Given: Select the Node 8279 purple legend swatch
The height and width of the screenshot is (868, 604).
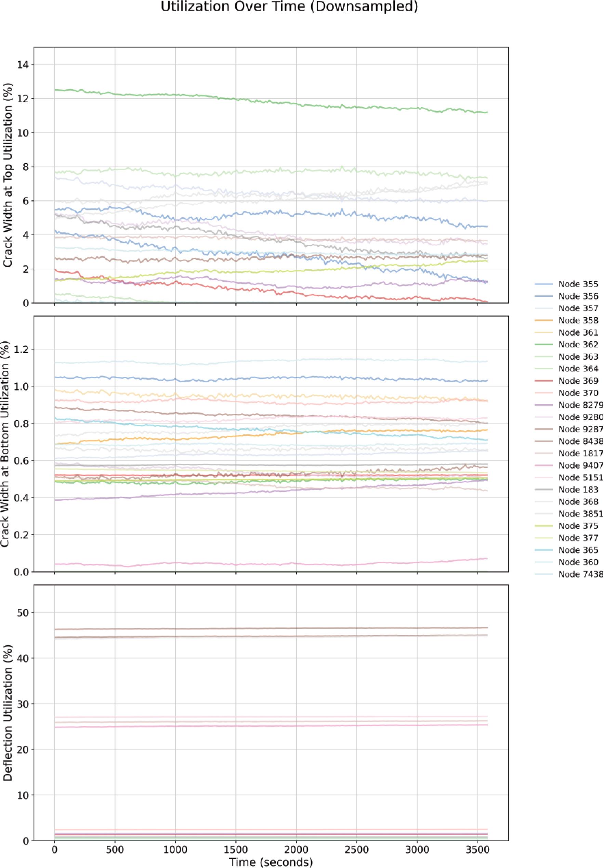Looking at the screenshot, I should coord(544,405).
